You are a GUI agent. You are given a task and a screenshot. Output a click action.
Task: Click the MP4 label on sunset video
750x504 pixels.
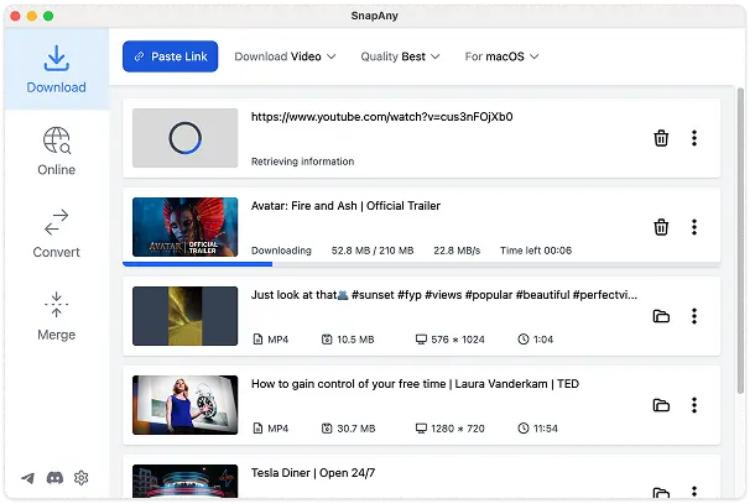click(x=278, y=340)
